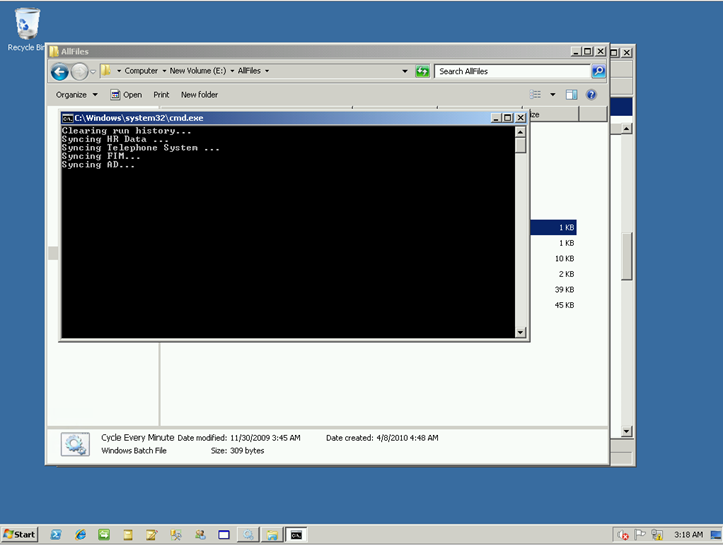Screen dimensions: 723x548
Task: Click the cmd.exe title bar icon
Action: point(67,118)
